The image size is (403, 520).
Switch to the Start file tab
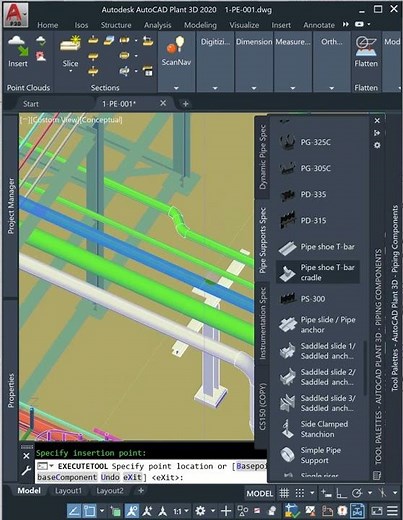(31, 104)
